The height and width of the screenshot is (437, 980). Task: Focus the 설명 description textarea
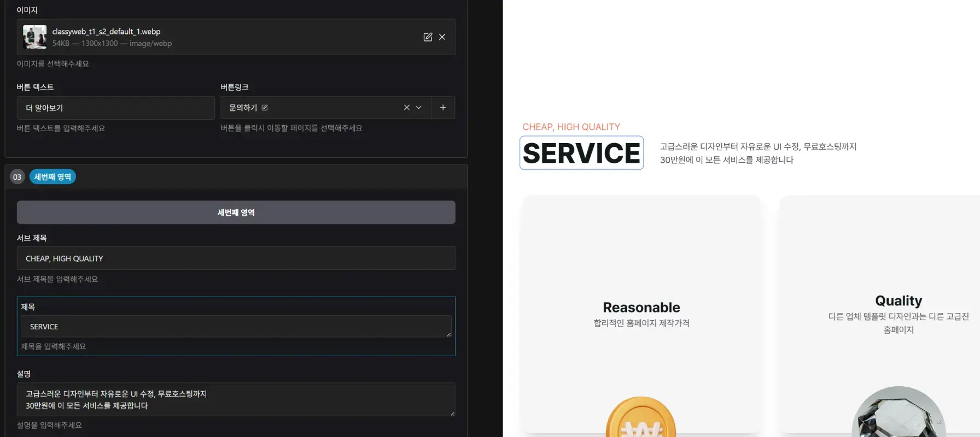click(x=236, y=400)
